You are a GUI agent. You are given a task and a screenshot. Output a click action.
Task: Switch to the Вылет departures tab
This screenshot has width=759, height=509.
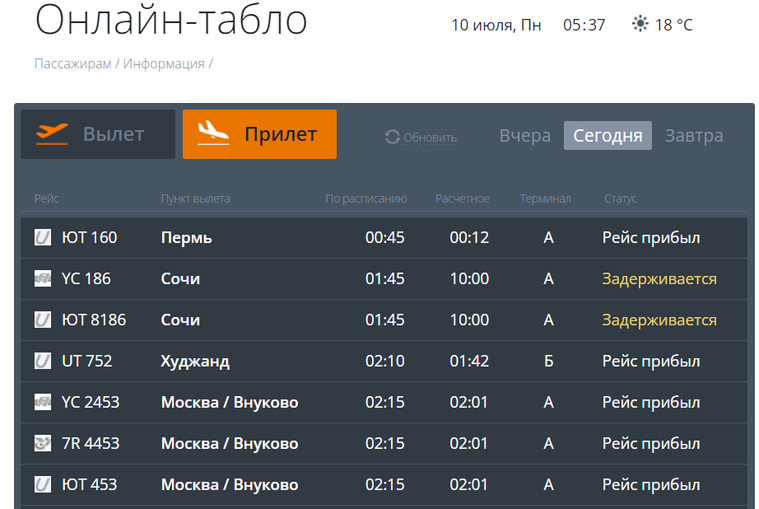click(x=98, y=134)
